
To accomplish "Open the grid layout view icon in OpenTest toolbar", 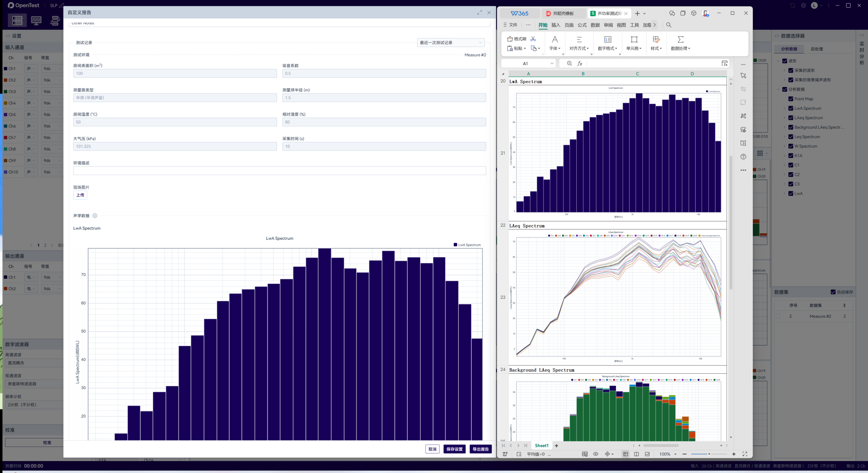I will point(17,20).
